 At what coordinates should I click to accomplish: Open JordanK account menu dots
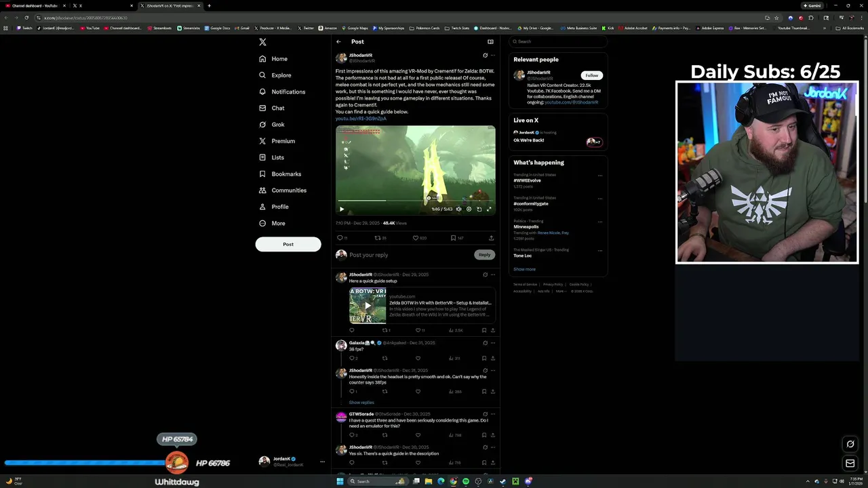(322, 462)
